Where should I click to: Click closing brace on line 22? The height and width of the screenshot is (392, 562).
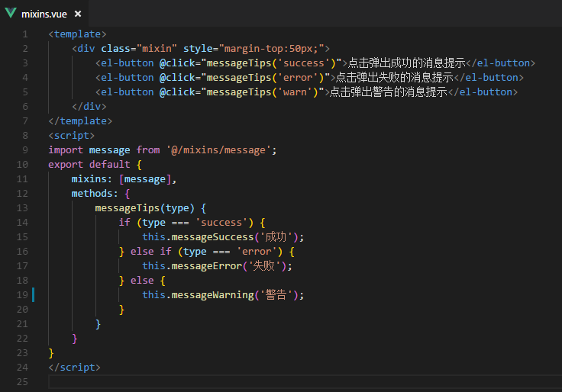[75, 339]
